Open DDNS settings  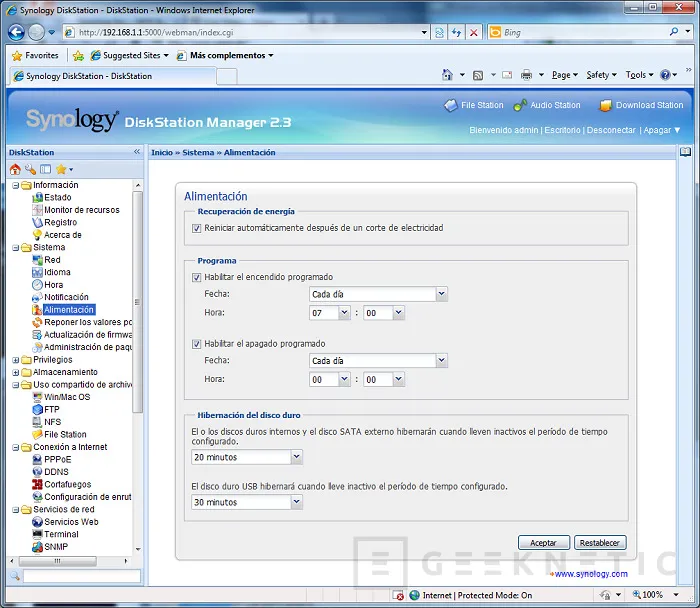[x=56, y=472]
